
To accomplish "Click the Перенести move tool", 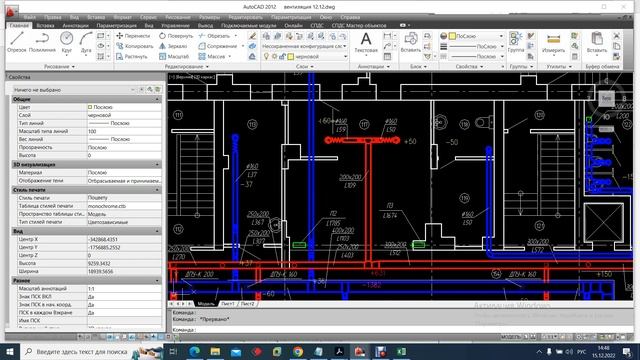I will click(x=133, y=36).
